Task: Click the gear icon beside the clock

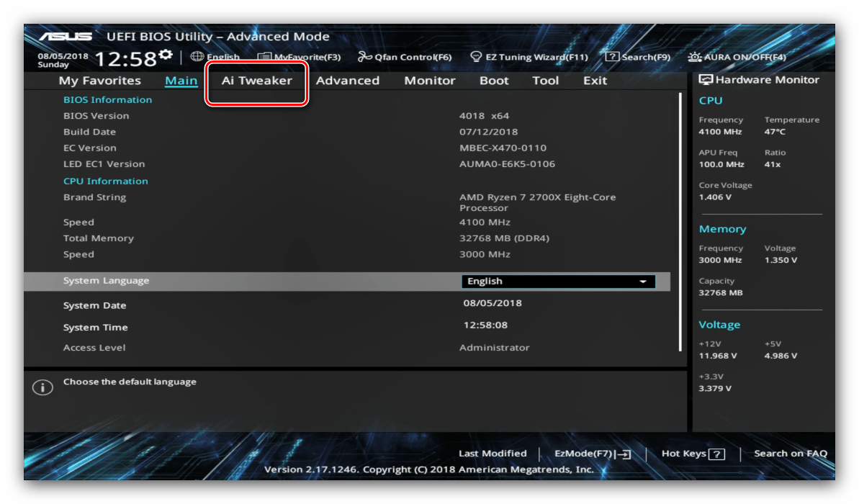Action: tap(166, 55)
